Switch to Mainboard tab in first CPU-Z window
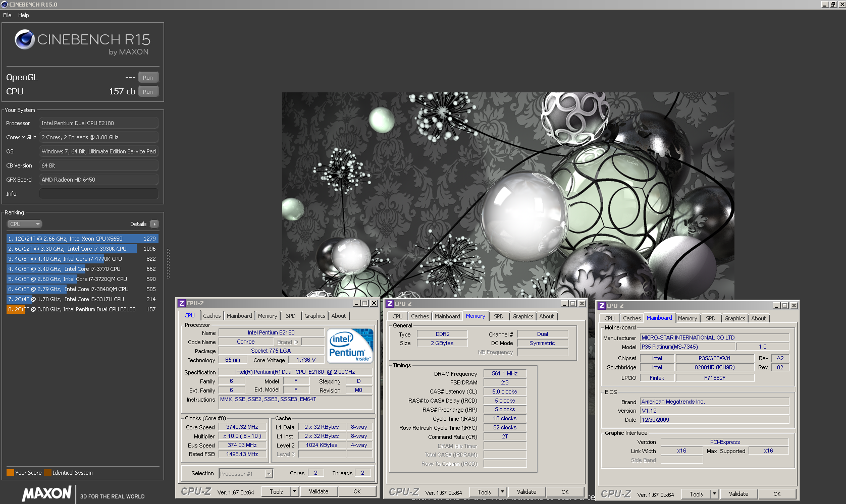 pos(239,316)
